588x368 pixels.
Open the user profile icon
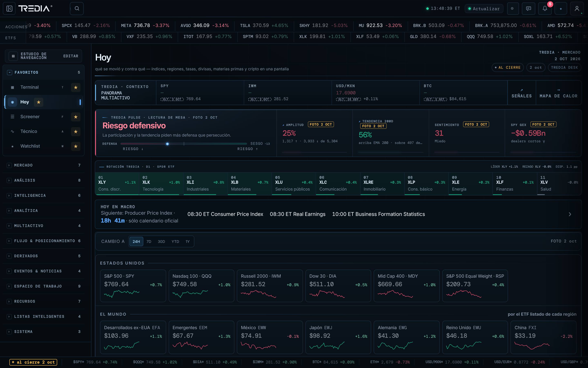click(x=577, y=9)
